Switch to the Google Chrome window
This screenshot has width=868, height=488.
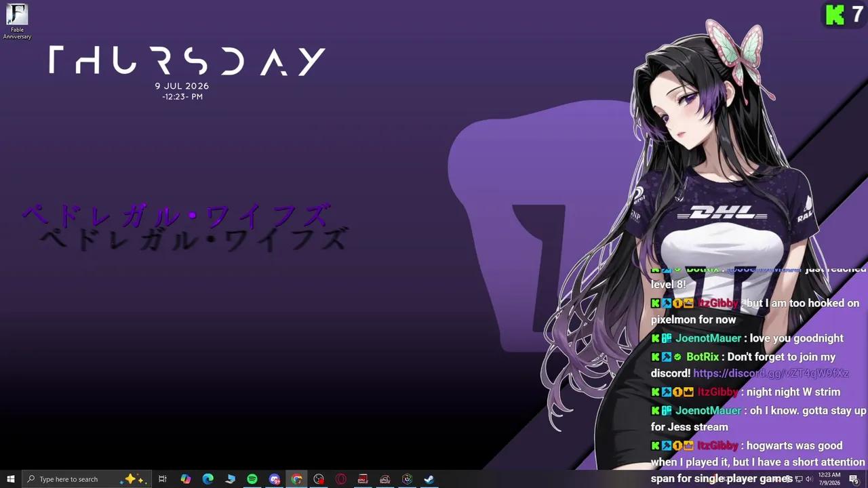coord(296,479)
